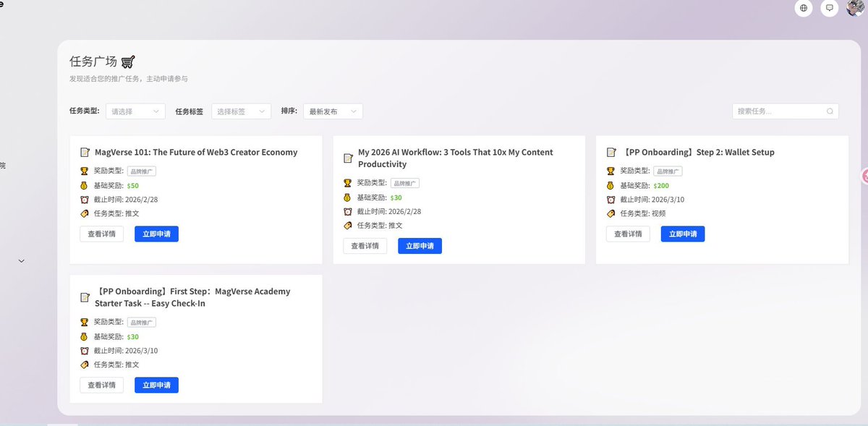Open title MagVerse 101: The Future of Web3

click(x=196, y=153)
